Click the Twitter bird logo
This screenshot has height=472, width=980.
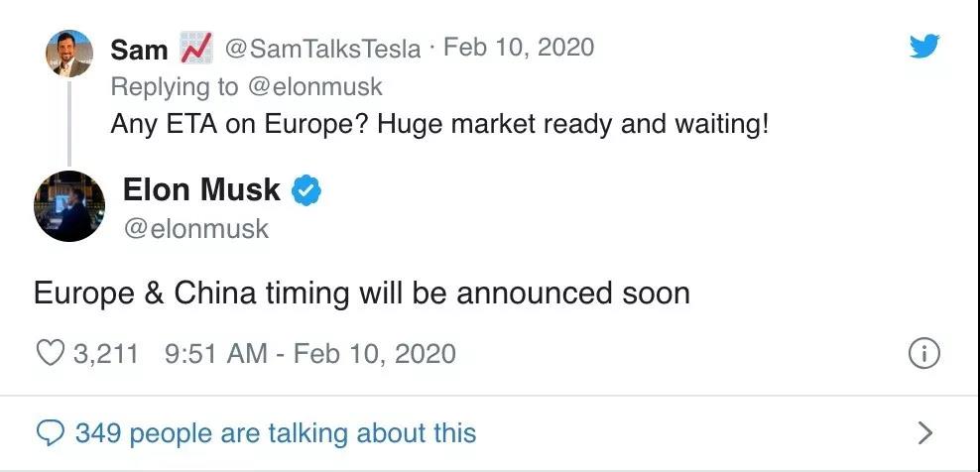(924, 46)
